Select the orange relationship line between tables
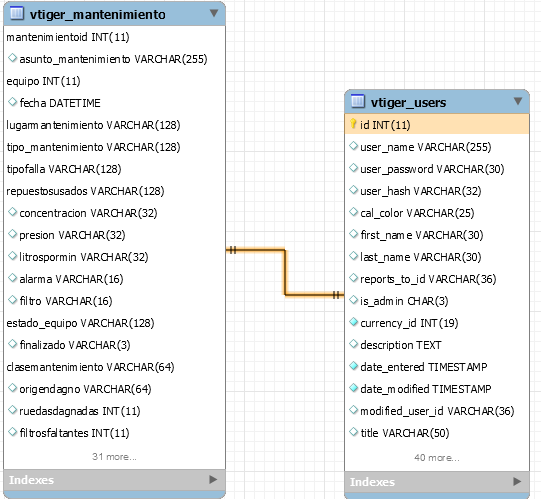541x499 pixels. tap(285, 272)
